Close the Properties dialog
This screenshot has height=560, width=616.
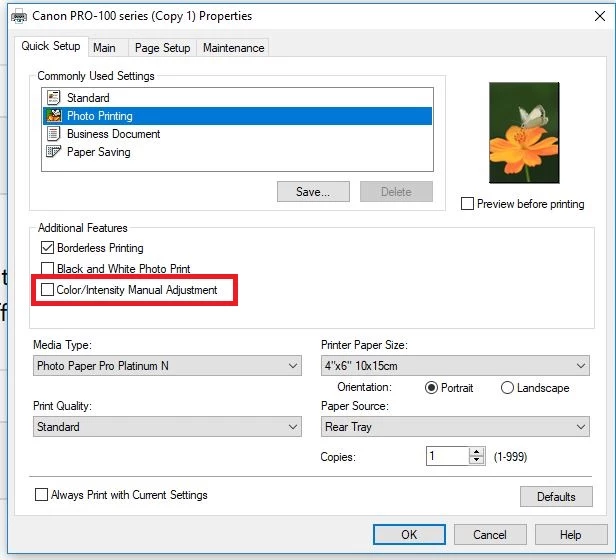(600, 16)
